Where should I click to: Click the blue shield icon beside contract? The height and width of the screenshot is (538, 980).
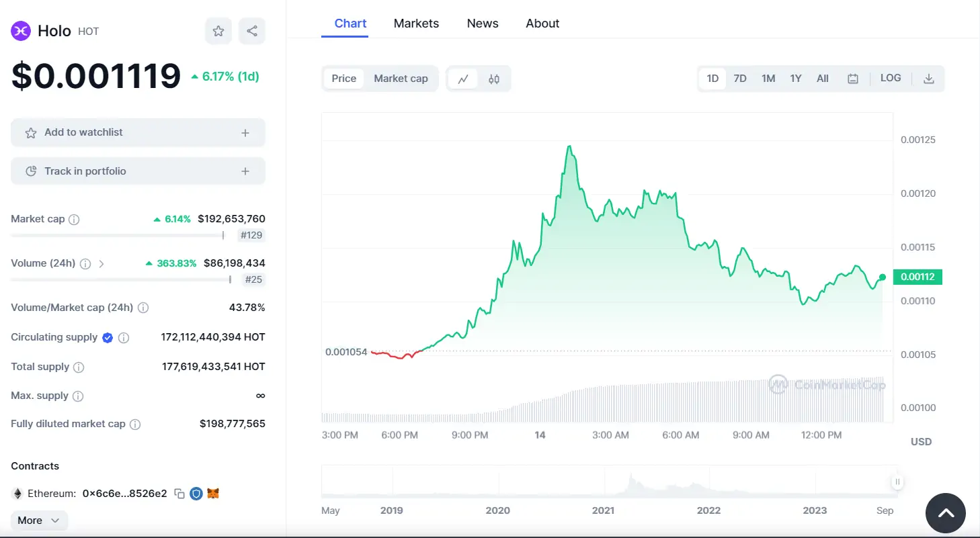[x=196, y=494]
